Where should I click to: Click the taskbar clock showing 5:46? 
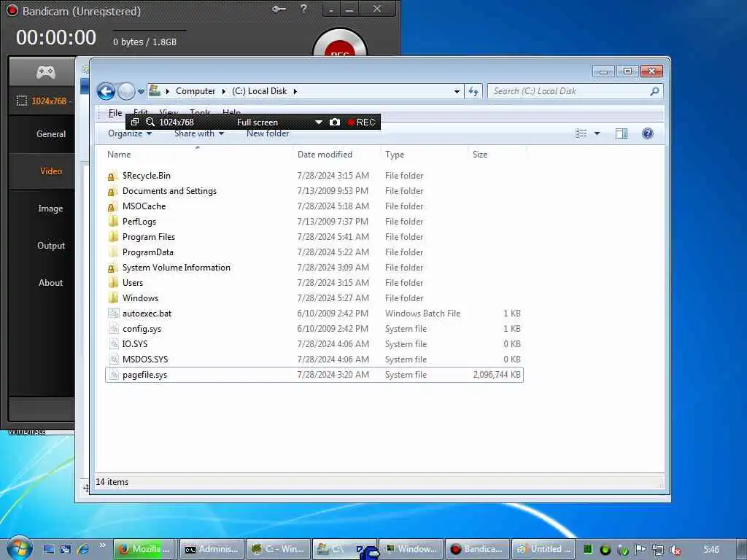[x=711, y=550]
